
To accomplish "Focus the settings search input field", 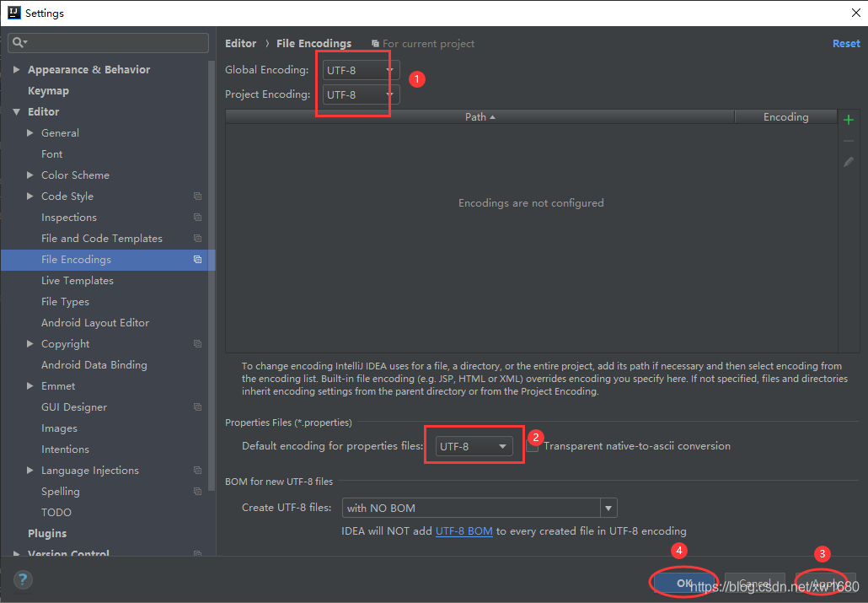I will (108, 43).
